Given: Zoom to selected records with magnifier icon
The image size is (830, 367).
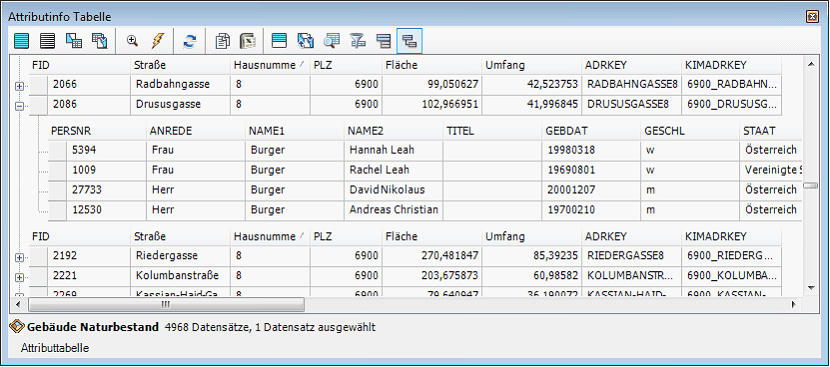Looking at the screenshot, I should [132, 41].
